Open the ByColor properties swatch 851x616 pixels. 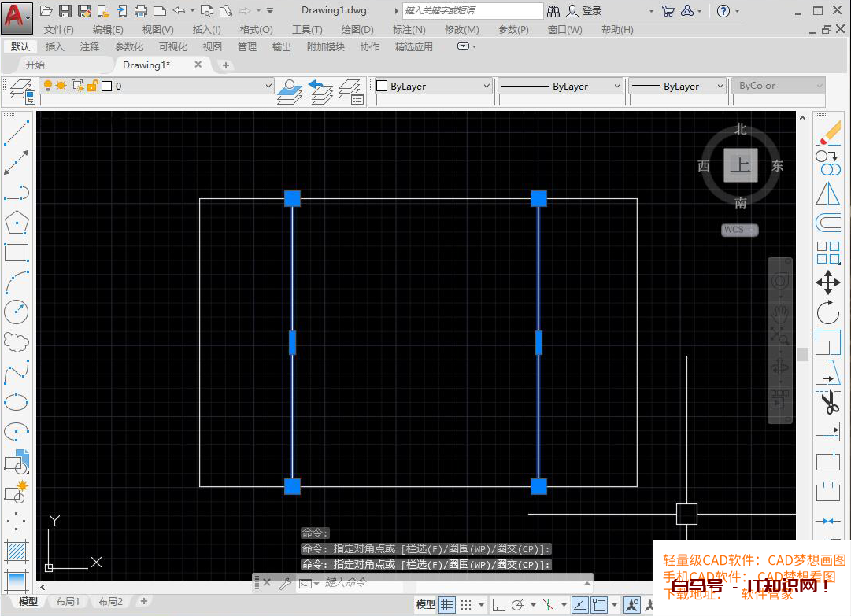(778, 85)
